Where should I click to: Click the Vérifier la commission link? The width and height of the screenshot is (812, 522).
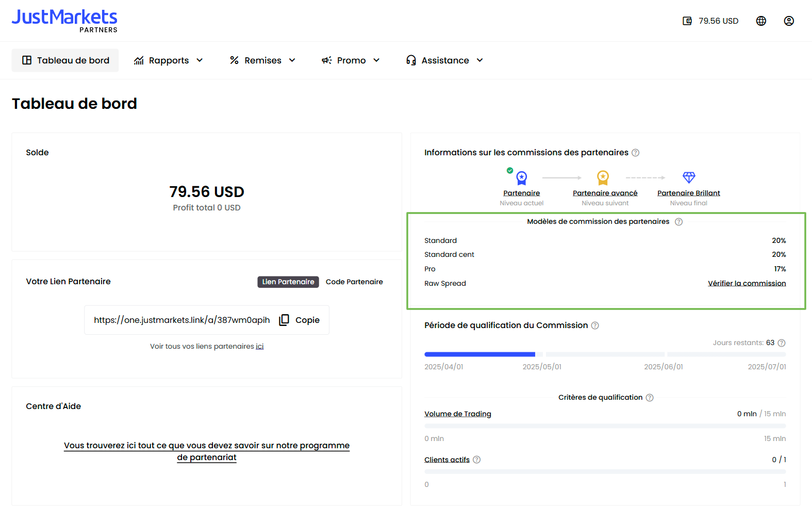pyautogui.click(x=747, y=283)
